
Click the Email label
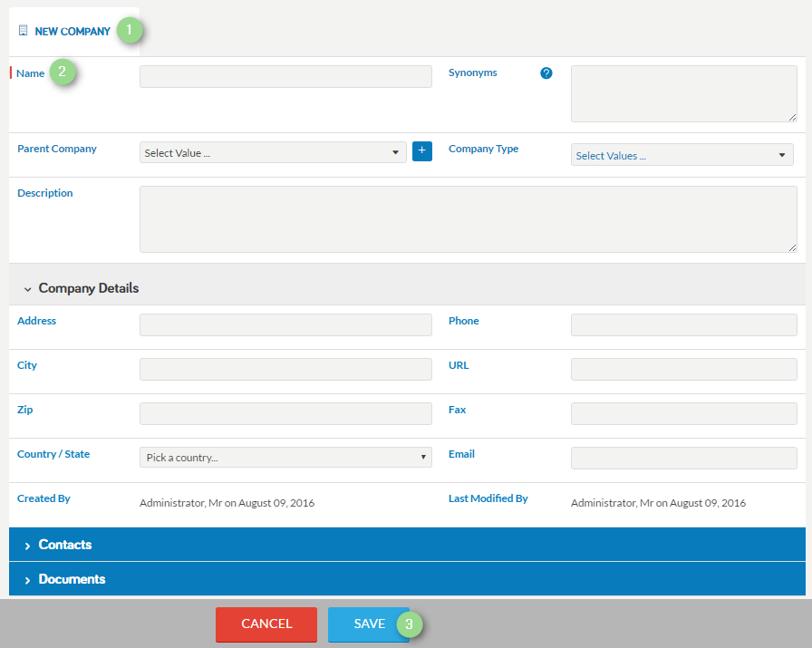[461, 454]
